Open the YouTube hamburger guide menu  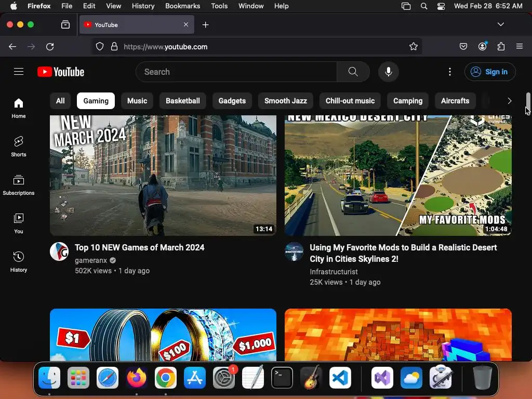coord(19,72)
